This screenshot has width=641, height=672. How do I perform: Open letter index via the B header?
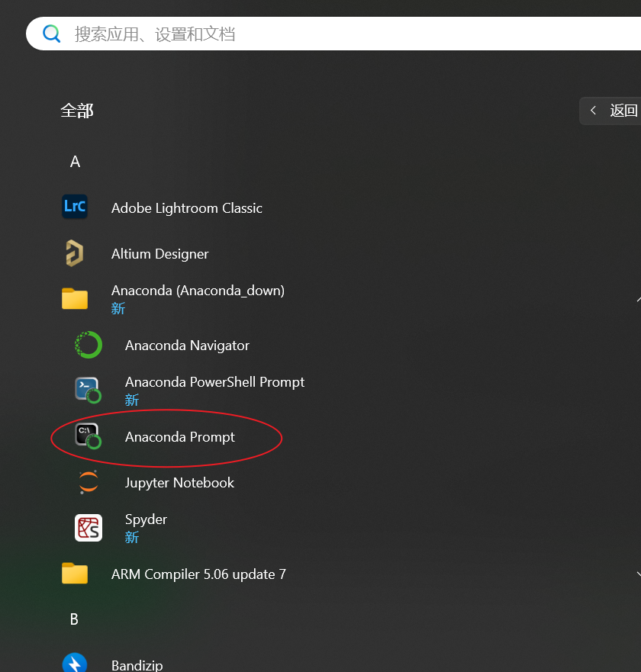(74, 619)
